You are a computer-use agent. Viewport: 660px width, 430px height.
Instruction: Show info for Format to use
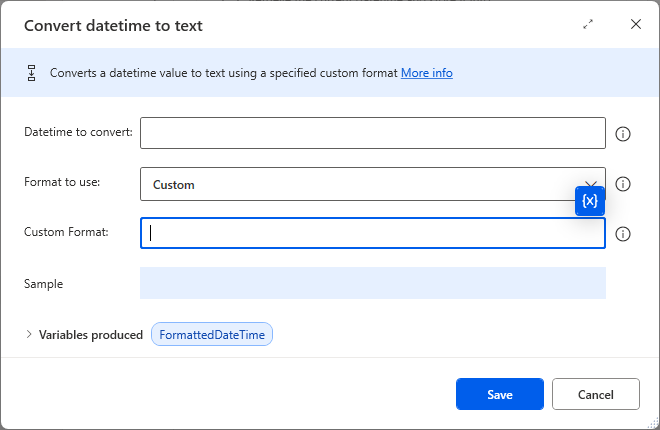point(623,184)
